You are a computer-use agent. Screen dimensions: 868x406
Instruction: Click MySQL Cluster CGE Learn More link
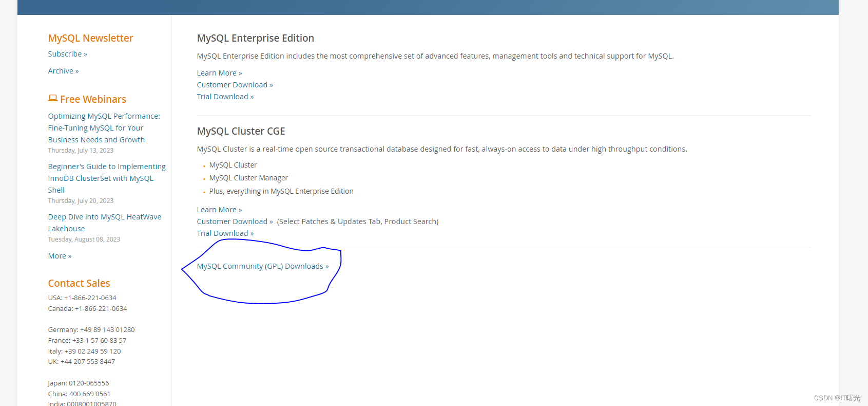click(219, 210)
